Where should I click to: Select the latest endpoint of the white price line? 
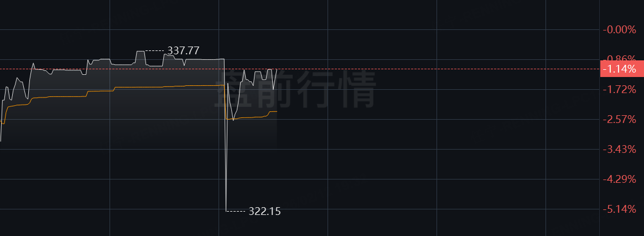pos(277,69)
